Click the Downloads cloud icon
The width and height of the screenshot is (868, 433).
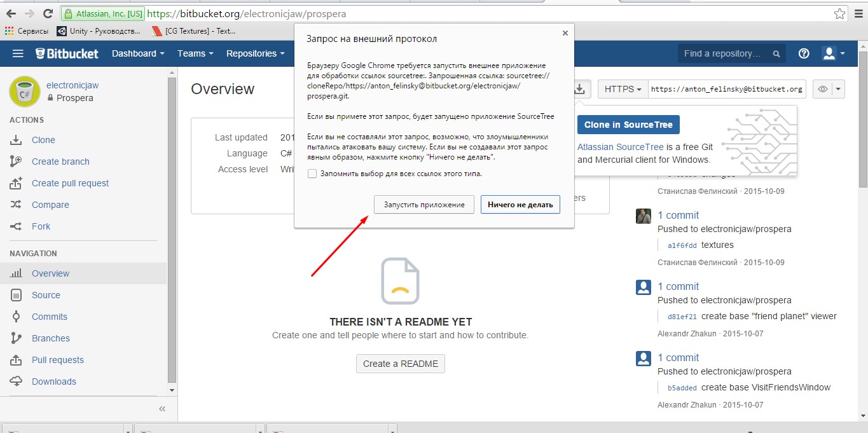(17, 381)
